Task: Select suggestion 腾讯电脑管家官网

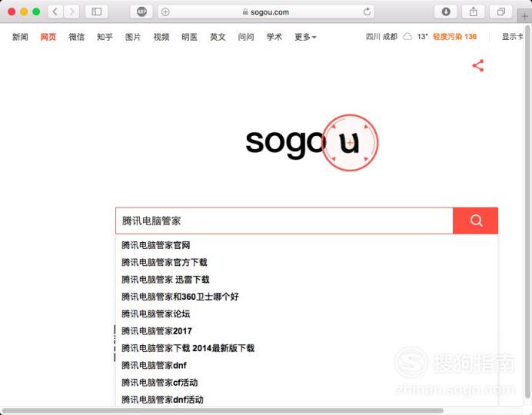Action: point(156,245)
